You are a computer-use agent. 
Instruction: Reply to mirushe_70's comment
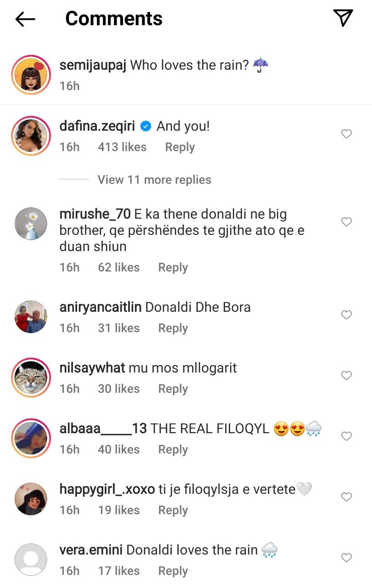(173, 267)
